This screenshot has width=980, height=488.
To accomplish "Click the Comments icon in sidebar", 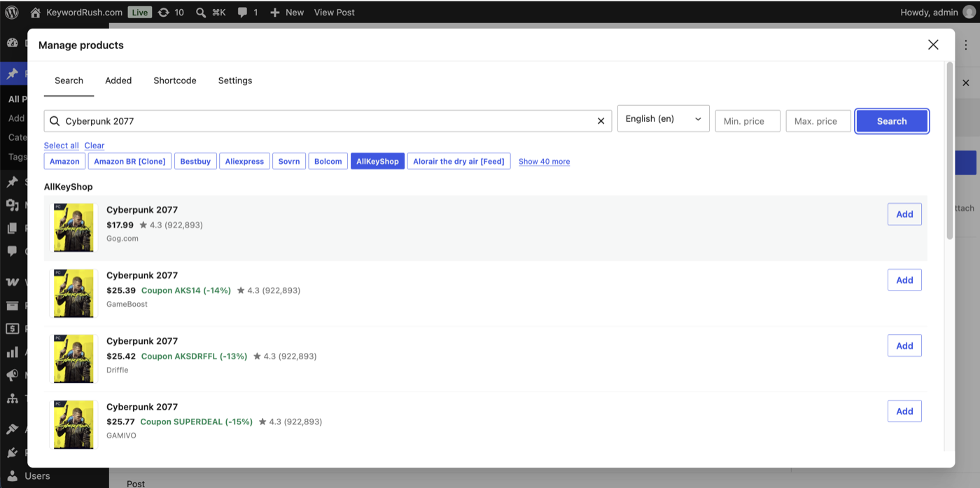I will click(12, 251).
